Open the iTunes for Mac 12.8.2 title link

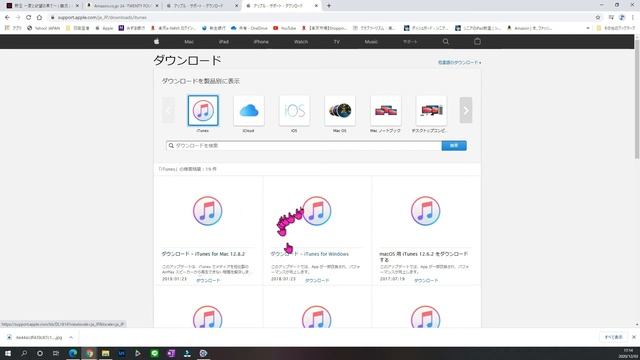[x=203, y=254]
